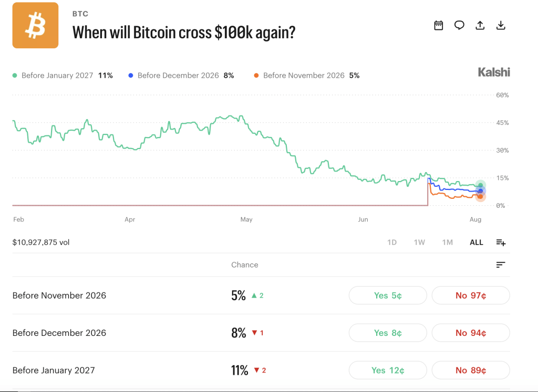Select the 1D time range
538x392 pixels.
click(x=392, y=242)
